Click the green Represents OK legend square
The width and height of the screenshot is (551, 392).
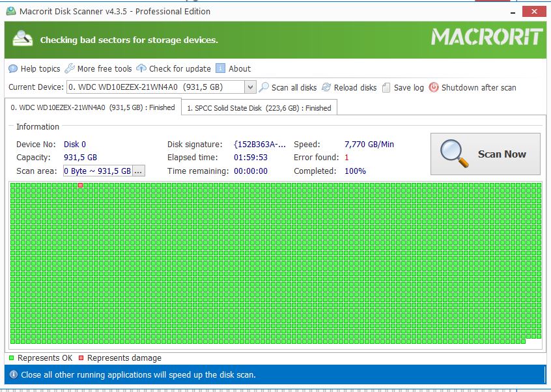click(11, 358)
